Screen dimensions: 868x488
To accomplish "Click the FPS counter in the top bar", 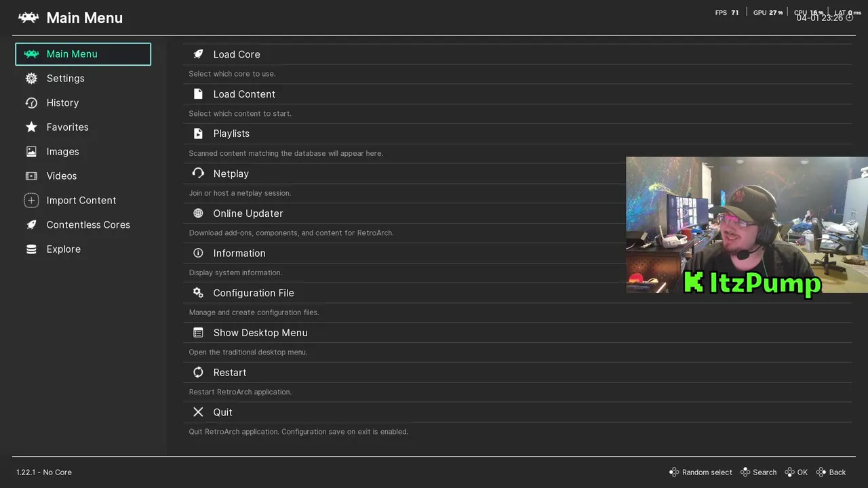I will point(727,13).
